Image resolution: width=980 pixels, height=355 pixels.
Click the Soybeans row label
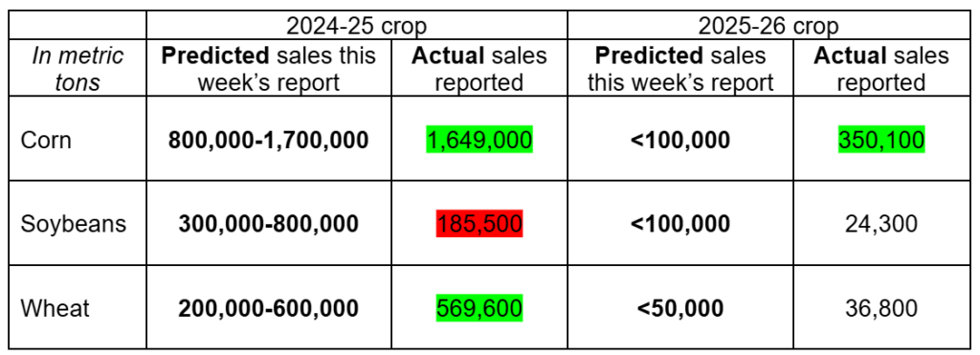pyautogui.click(x=74, y=224)
